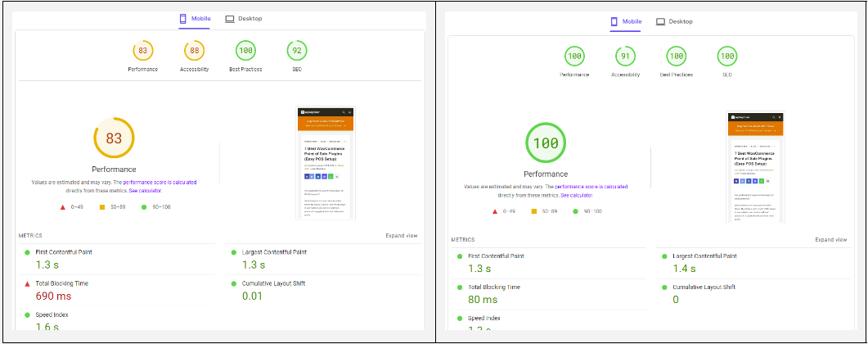The width and height of the screenshot is (868, 344).
Task: Click the 88 Accessibility score gauge
Action: point(194,51)
